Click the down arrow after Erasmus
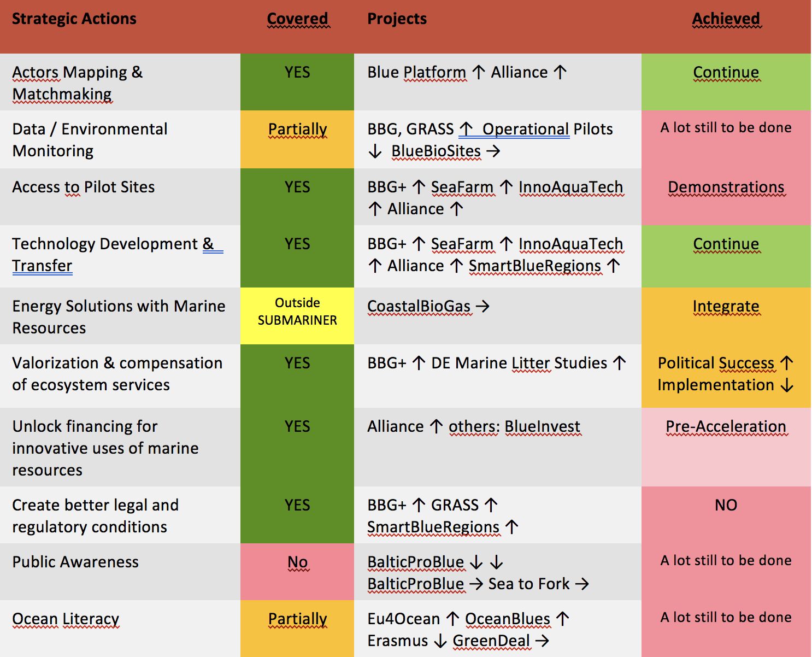 440,641
